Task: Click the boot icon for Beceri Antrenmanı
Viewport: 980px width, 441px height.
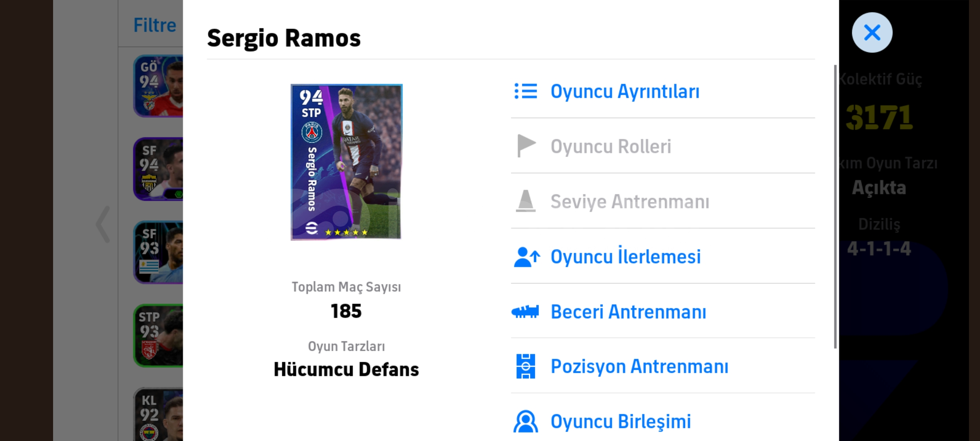Action: pos(525,312)
